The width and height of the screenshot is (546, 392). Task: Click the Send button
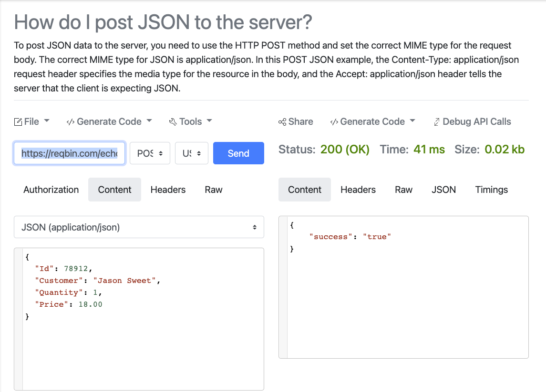[238, 153]
